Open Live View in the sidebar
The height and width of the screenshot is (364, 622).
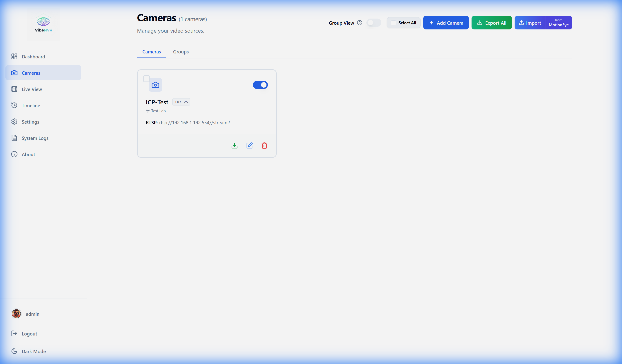point(31,89)
